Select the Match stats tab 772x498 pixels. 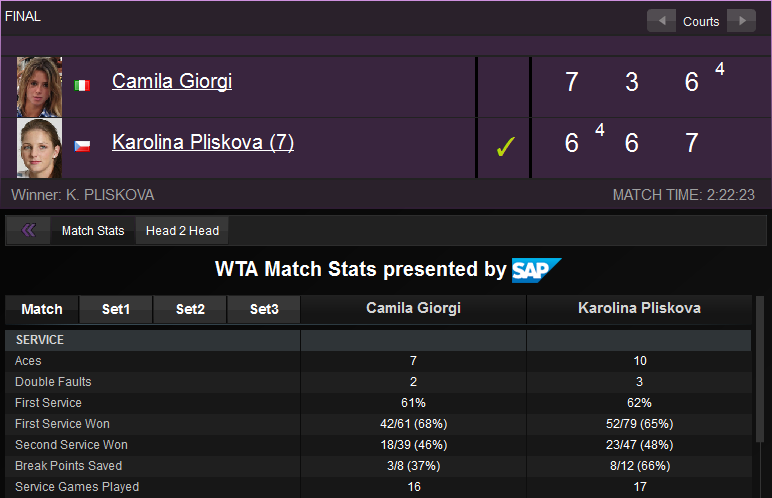[x=42, y=309]
